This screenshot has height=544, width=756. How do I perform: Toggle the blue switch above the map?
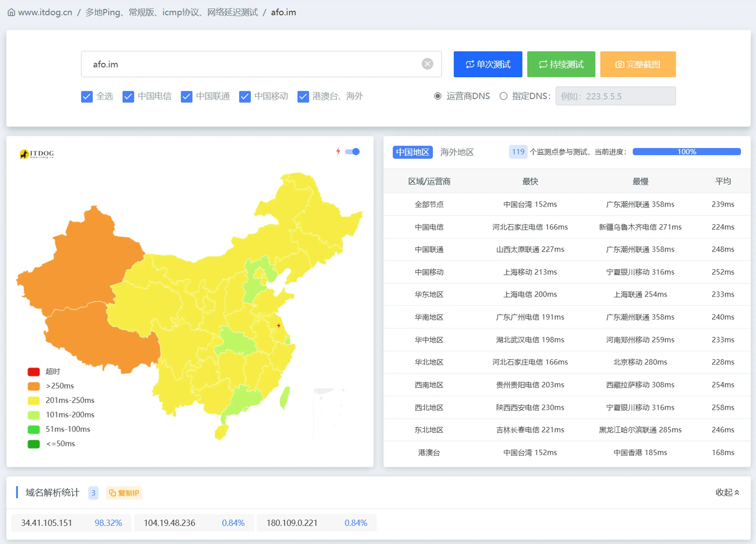coord(352,152)
